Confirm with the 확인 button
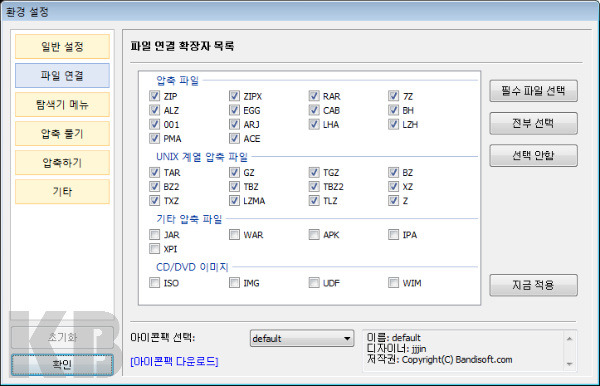The width and height of the screenshot is (600, 386). pos(62,365)
